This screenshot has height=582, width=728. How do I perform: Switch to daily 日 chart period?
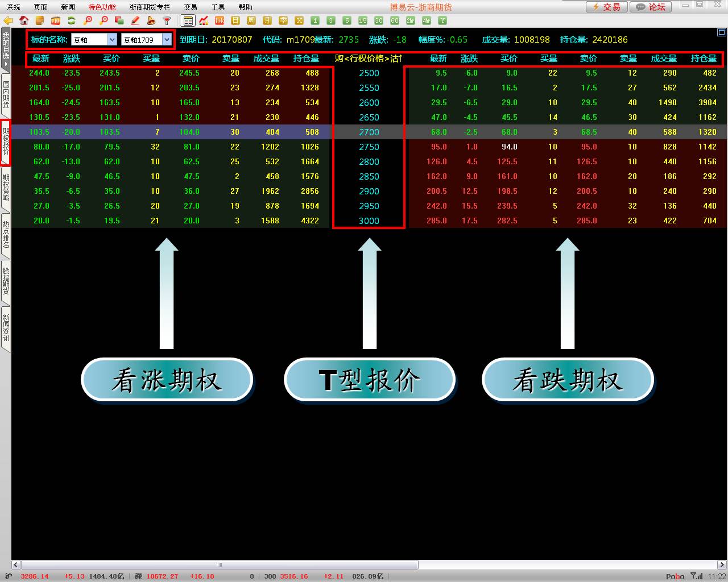coord(235,20)
